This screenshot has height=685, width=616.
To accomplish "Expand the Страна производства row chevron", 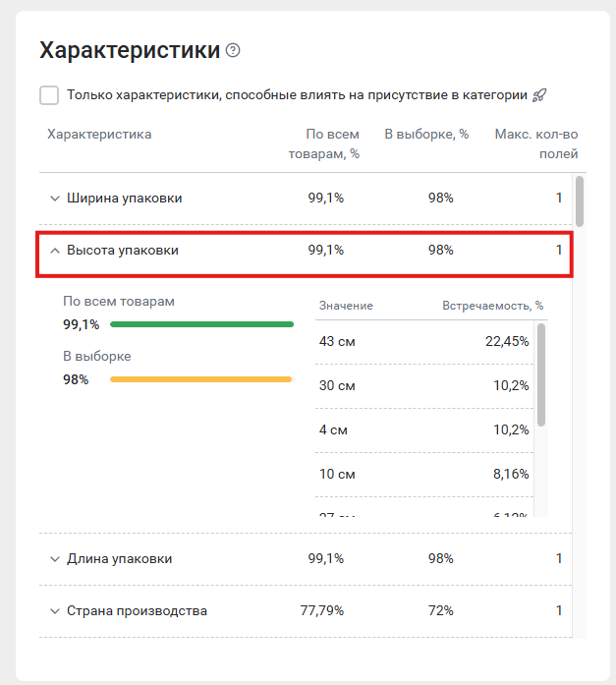I will click(x=55, y=611).
